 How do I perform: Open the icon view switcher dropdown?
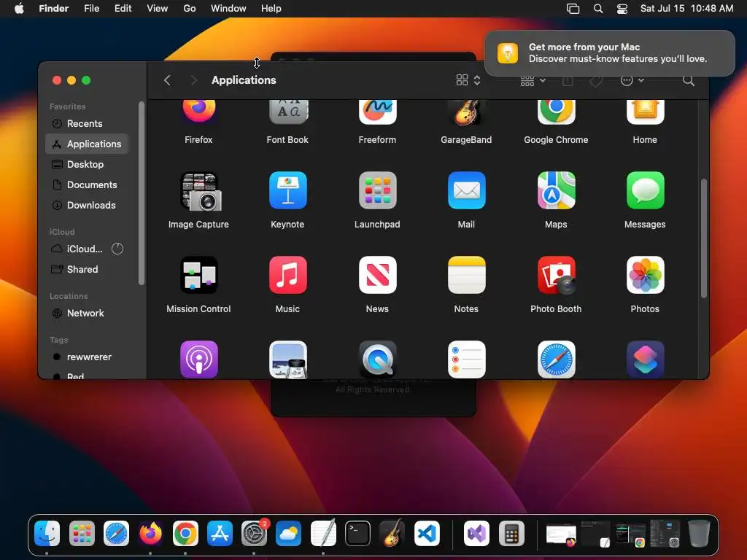468,80
